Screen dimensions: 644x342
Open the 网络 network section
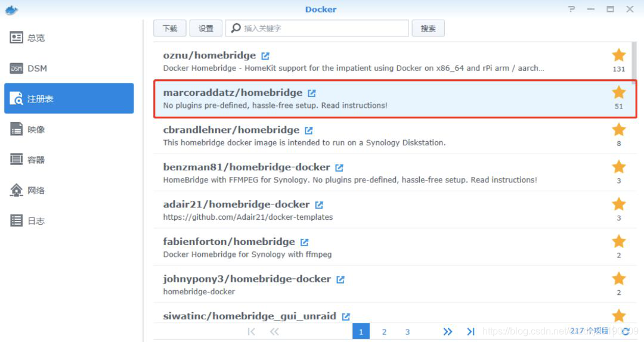click(69, 190)
